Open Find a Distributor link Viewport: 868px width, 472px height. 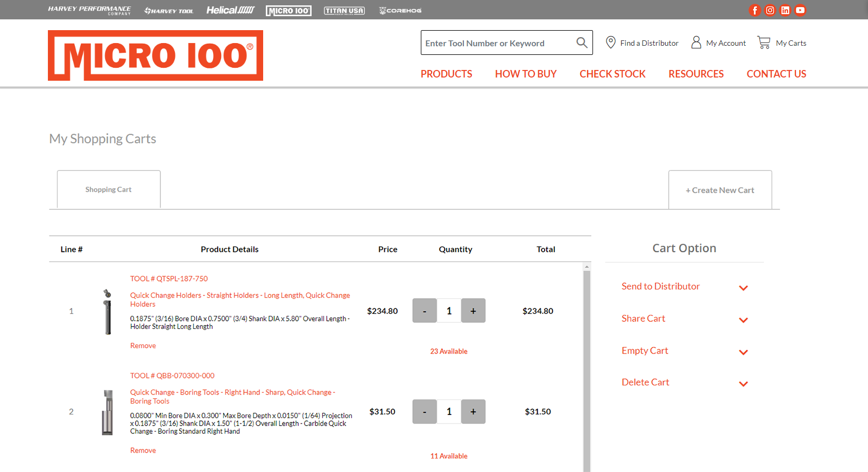coord(649,43)
